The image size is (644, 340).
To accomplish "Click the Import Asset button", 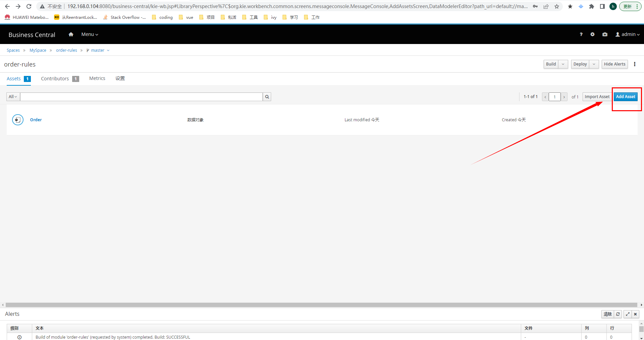I will pos(597,97).
